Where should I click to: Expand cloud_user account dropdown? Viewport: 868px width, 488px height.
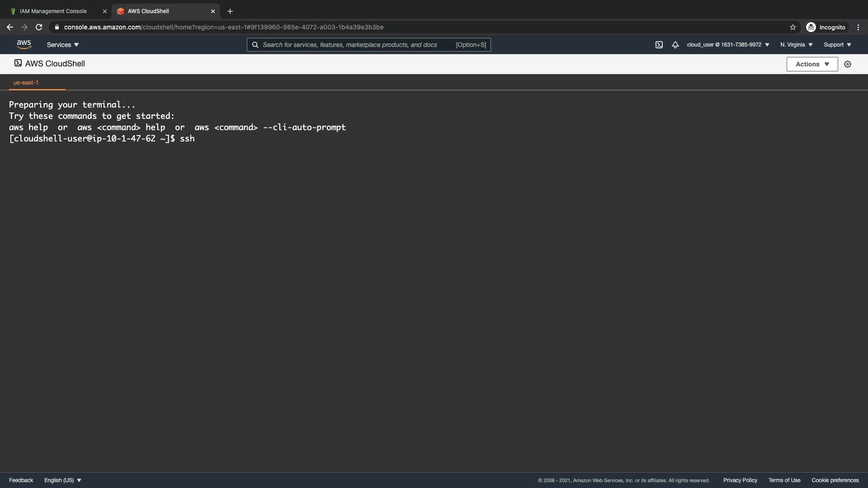(x=728, y=45)
